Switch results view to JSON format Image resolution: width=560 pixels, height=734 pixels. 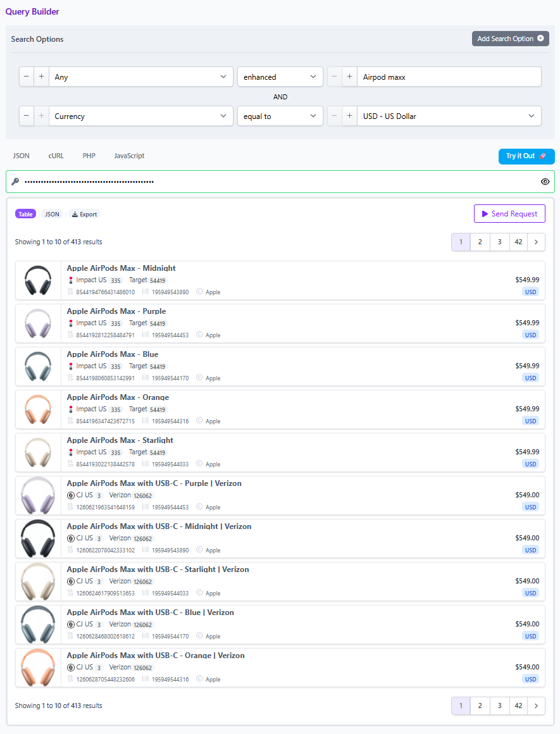52,215
